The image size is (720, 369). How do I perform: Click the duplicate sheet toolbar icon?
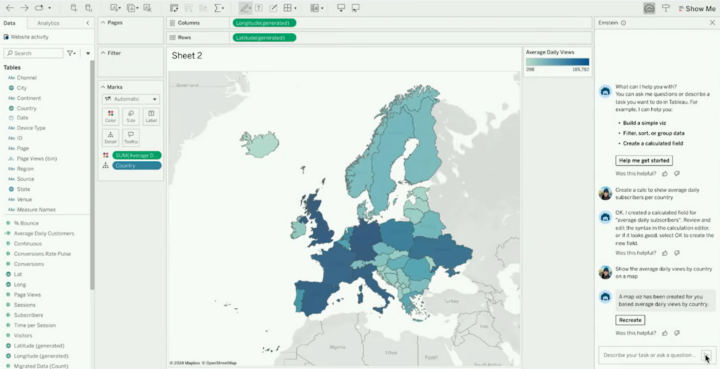tap(131, 8)
